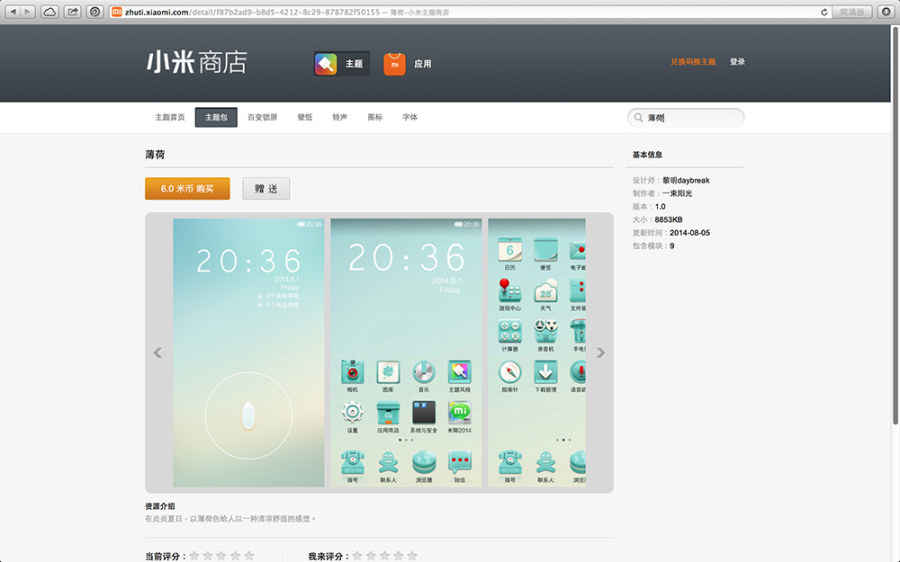This screenshot has height=562, width=900.
Task: Go back with the browser back arrow
Action: tap(13, 11)
